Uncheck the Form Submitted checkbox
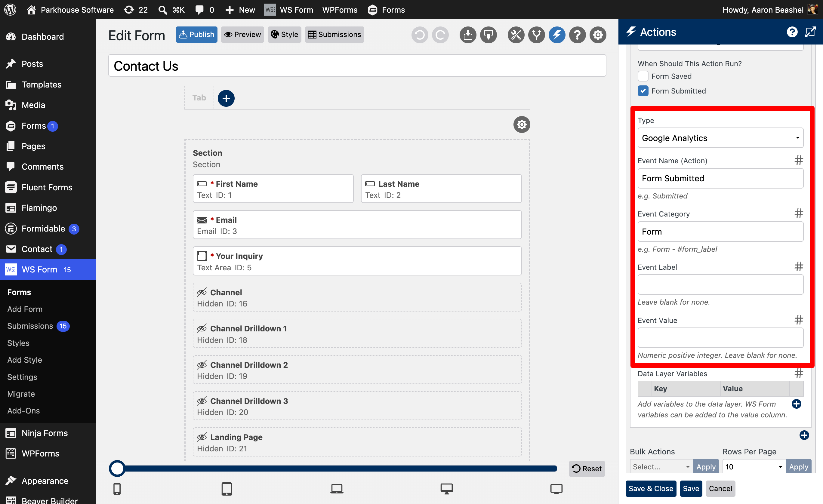Screen dimensions: 823x504 (643, 91)
